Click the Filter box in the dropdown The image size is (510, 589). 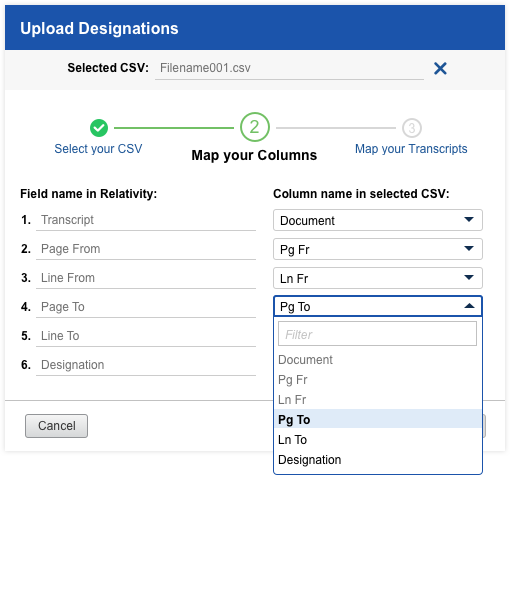click(x=377, y=334)
